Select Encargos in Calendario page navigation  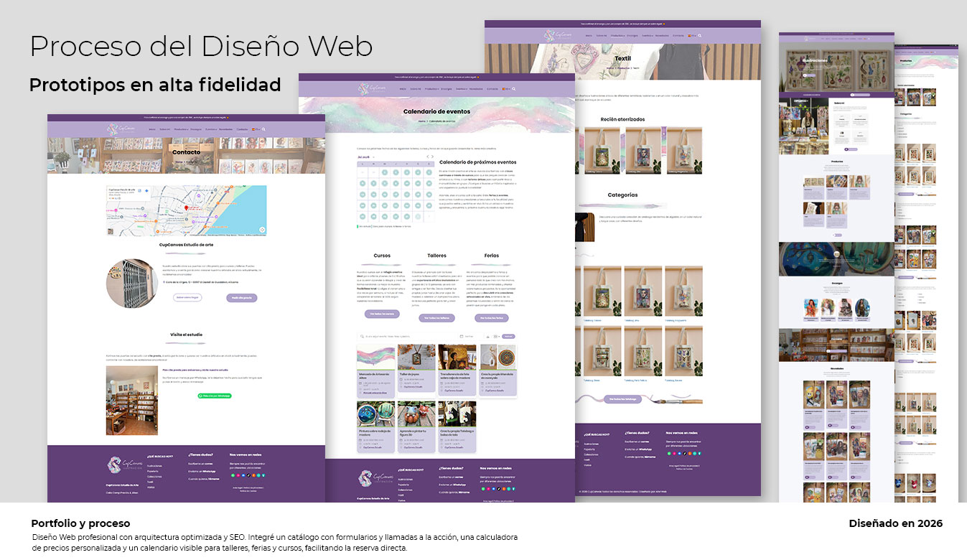tap(447, 89)
